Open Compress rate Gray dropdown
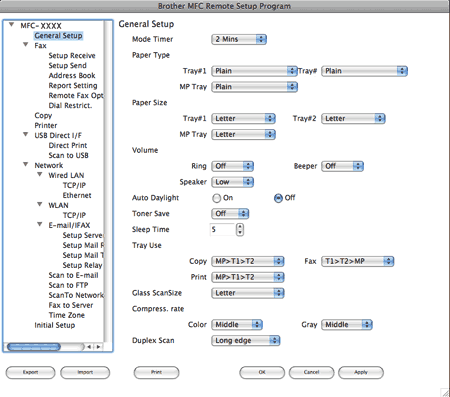This screenshot has height=397, width=450. pos(347,325)
